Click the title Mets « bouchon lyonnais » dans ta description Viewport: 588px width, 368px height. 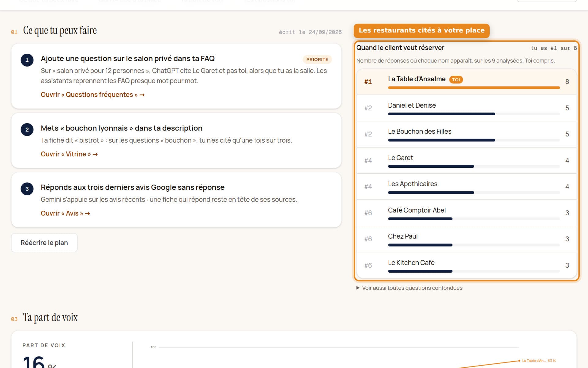(x=122, y=128)
